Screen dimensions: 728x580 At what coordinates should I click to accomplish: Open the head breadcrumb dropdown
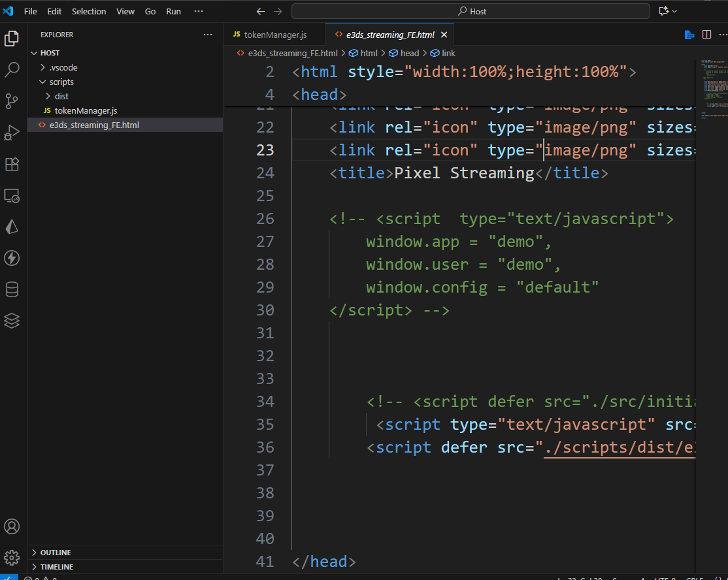pos(404,54)
